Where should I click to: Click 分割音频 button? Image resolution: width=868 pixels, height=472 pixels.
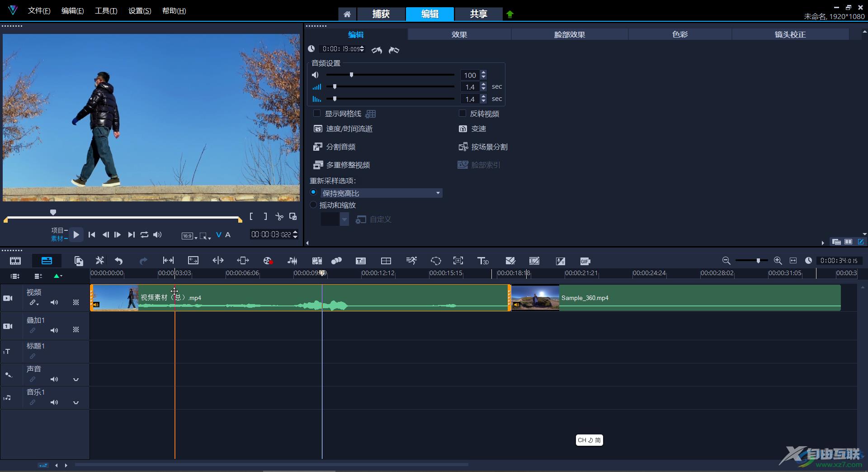pos(335,147)
